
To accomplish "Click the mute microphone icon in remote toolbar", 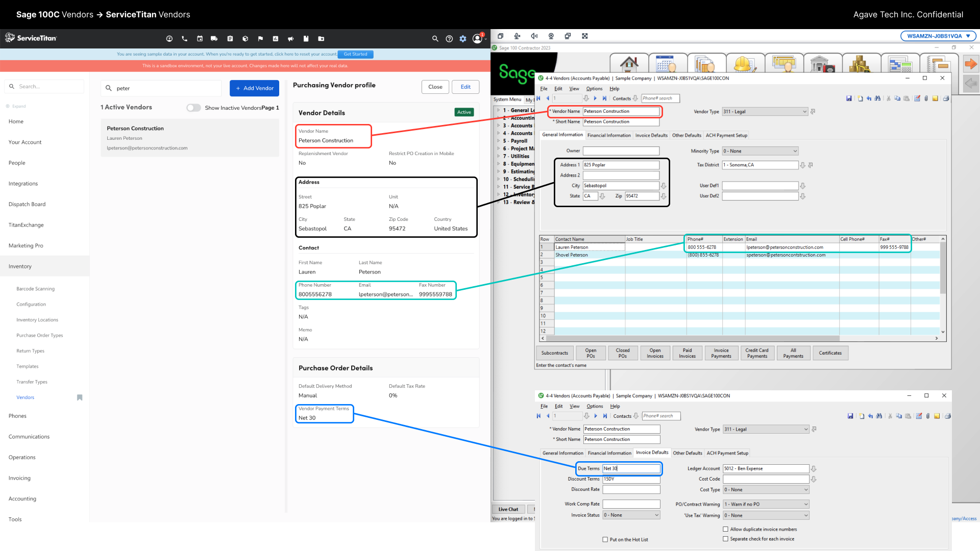I will click(517, 36).
